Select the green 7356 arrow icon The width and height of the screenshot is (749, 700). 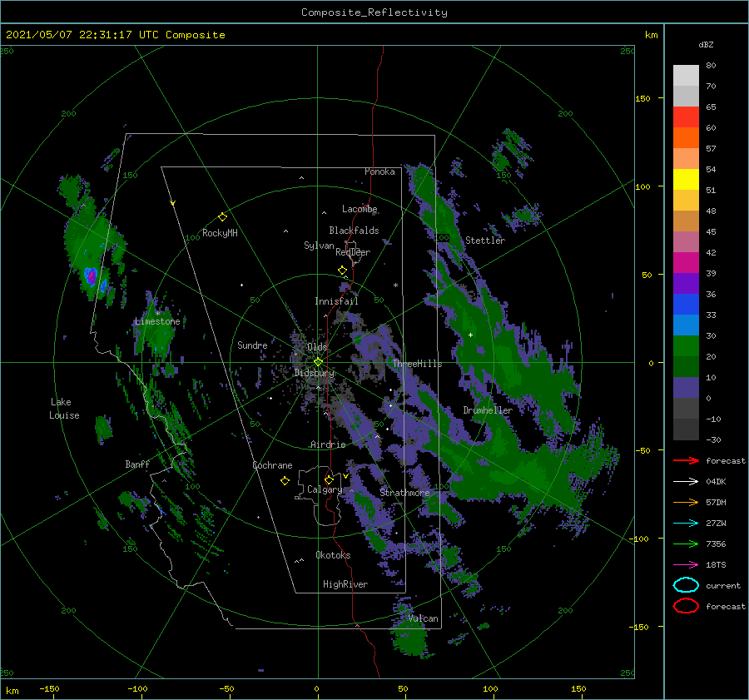(x=686, y=544)
